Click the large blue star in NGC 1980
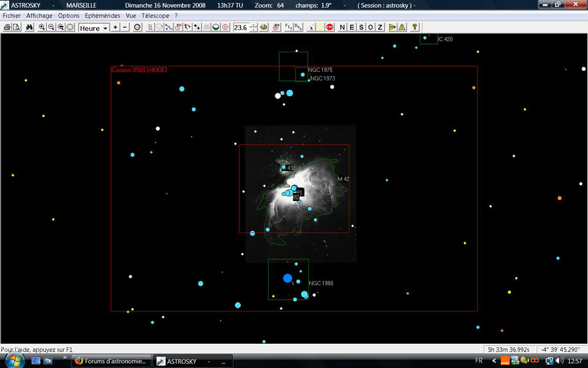Screen dimensions: 588x368 [288, 278]
